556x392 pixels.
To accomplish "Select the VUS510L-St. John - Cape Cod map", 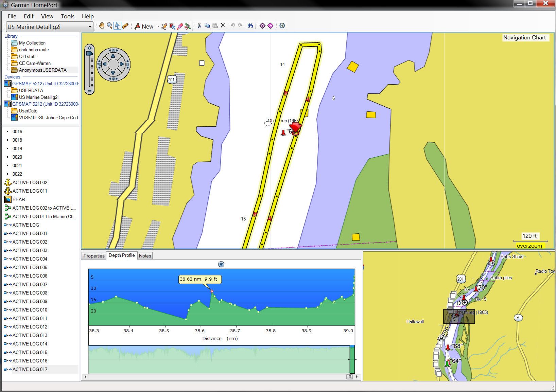I will coord(48,118).
